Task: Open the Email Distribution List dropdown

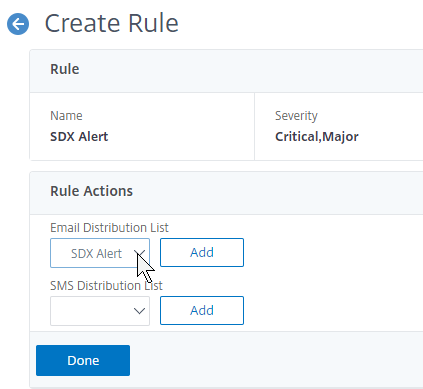Action: point(100,253)
